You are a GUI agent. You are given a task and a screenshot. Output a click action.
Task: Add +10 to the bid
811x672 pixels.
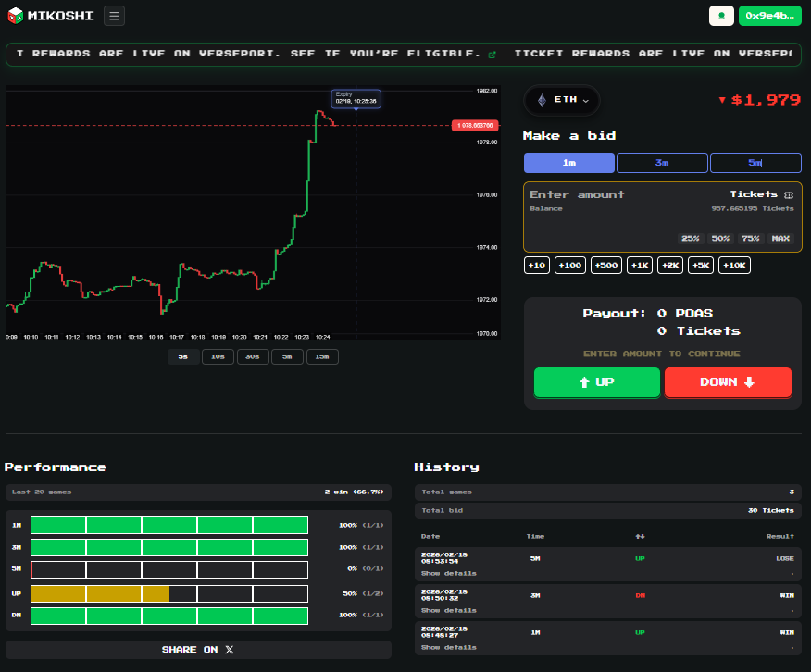[x=537, y=265]
